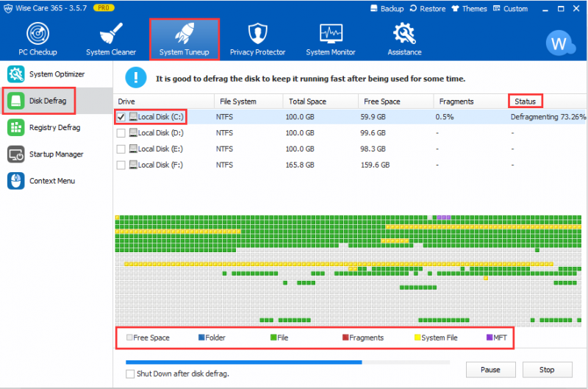This screenshot has height=389, width=588.
Task: Click the Local Disk (E:) drive icon
Action: 133,149
